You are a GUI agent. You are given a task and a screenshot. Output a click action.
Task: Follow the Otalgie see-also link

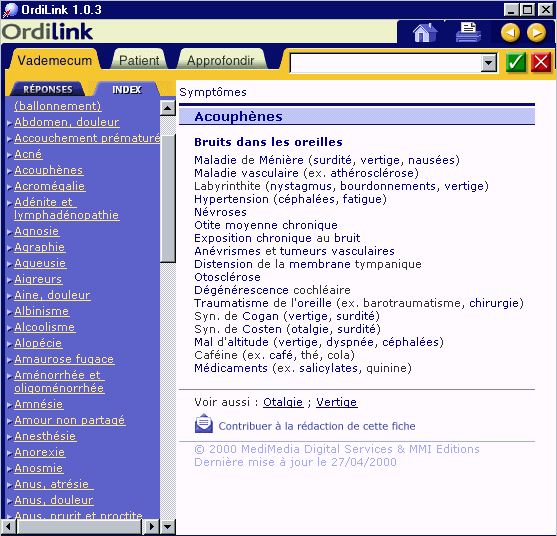coord(283,402)
